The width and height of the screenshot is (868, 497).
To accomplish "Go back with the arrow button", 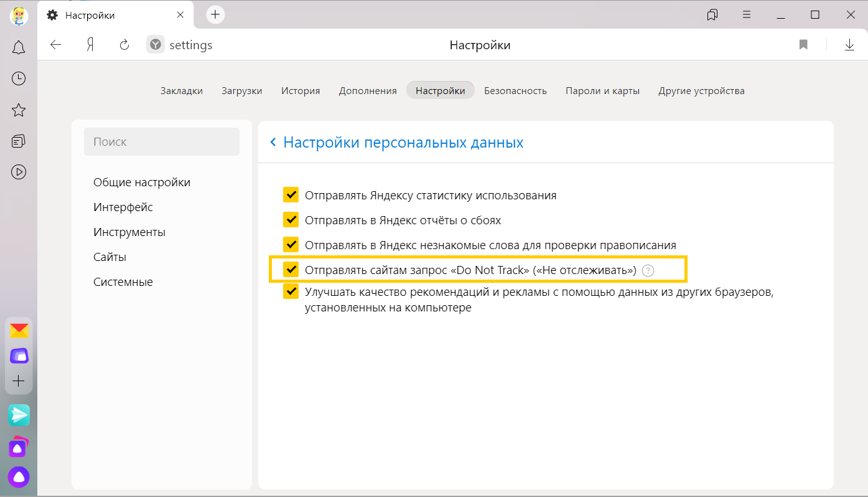I will pos(56,45).
